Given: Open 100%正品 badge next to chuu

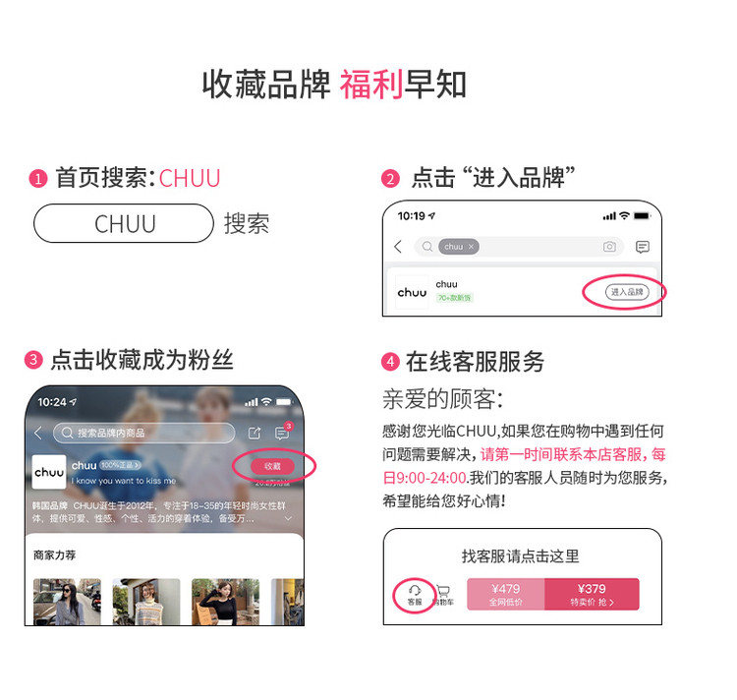Looking at the screenshot, I should (x=120, y=465).
